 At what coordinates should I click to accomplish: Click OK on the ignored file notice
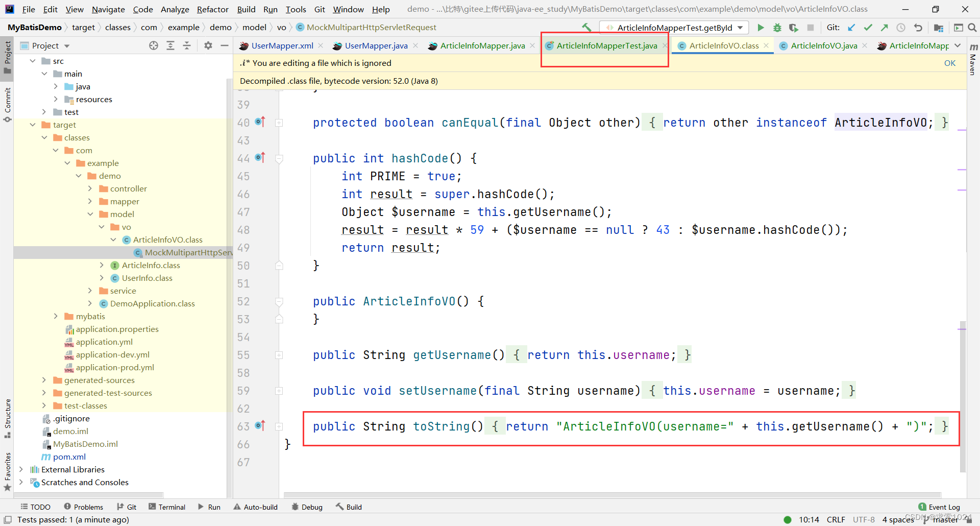[949, 63]
